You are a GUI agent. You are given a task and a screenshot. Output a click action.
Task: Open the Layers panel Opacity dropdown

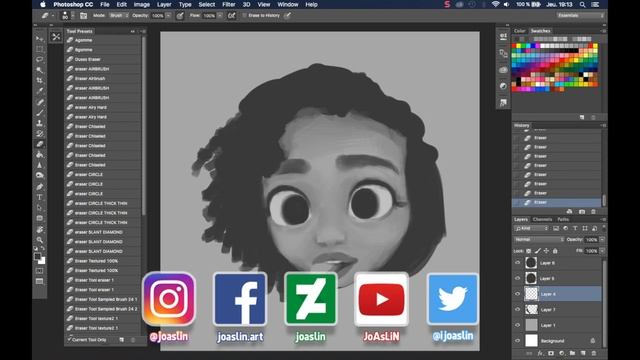tap(602, 240)
